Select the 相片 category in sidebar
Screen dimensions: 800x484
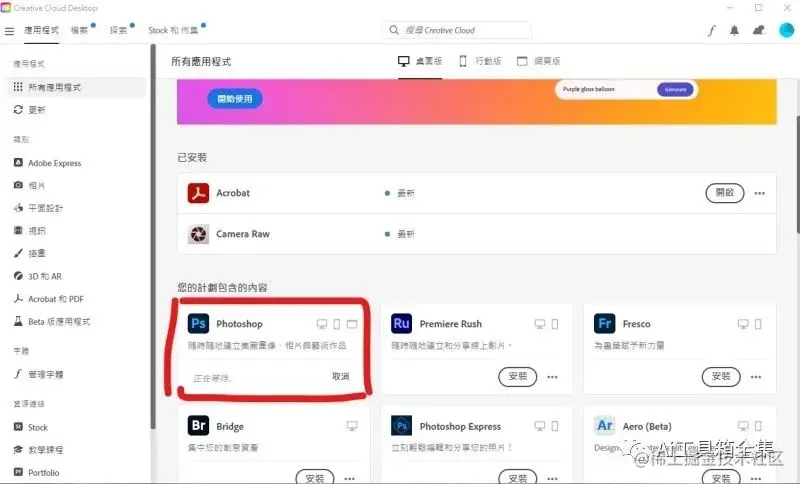30,186
